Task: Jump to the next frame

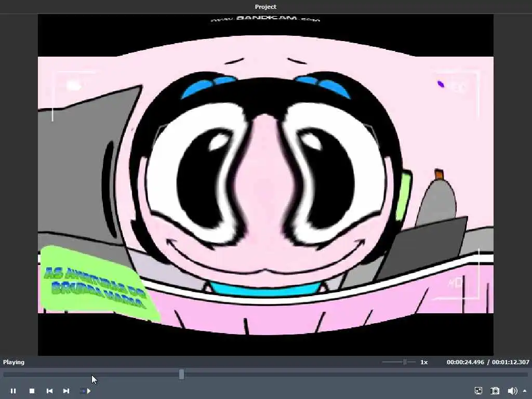Action: tap(66, 391)
